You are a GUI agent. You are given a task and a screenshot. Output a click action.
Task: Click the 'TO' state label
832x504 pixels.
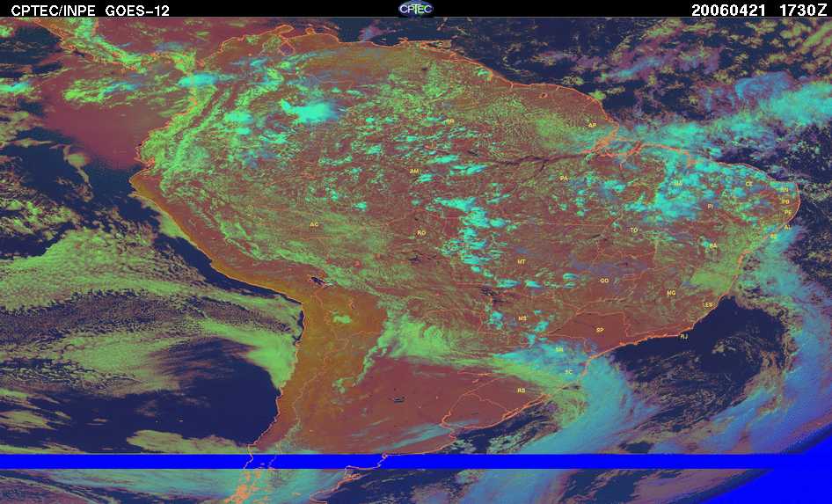tap(634, 230)
